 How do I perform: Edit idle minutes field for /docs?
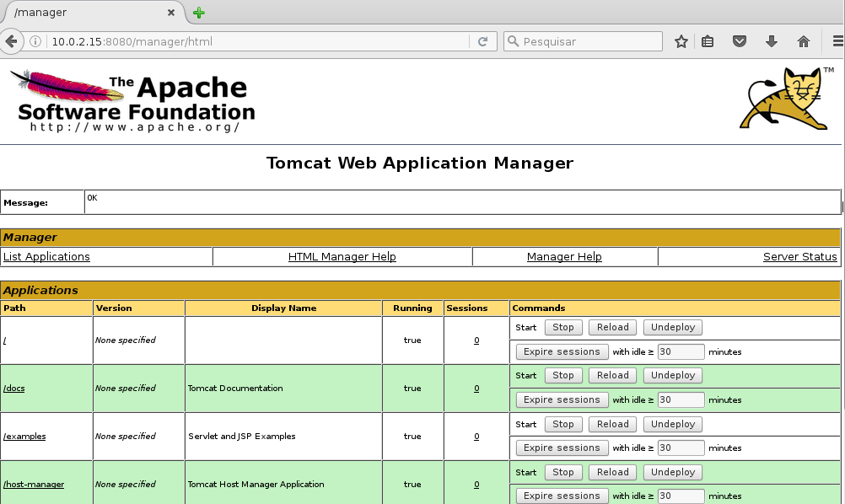[681, 399]
